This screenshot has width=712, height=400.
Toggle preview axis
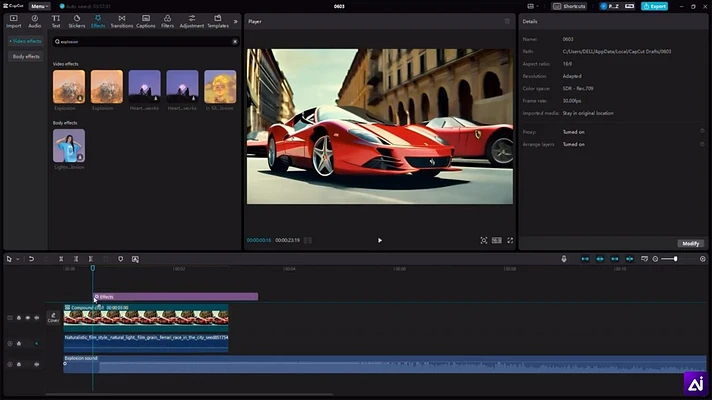point(629,259)
